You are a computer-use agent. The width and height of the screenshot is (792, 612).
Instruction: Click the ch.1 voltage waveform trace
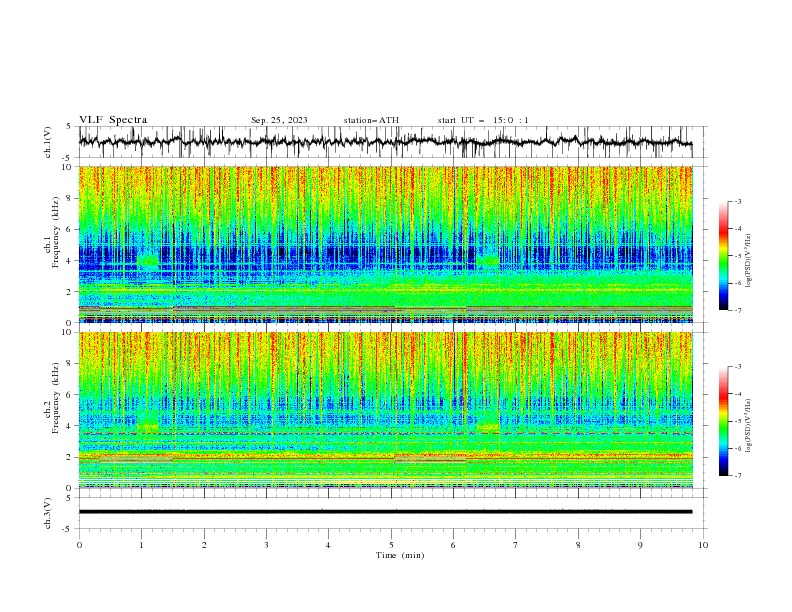pos(385,142)
